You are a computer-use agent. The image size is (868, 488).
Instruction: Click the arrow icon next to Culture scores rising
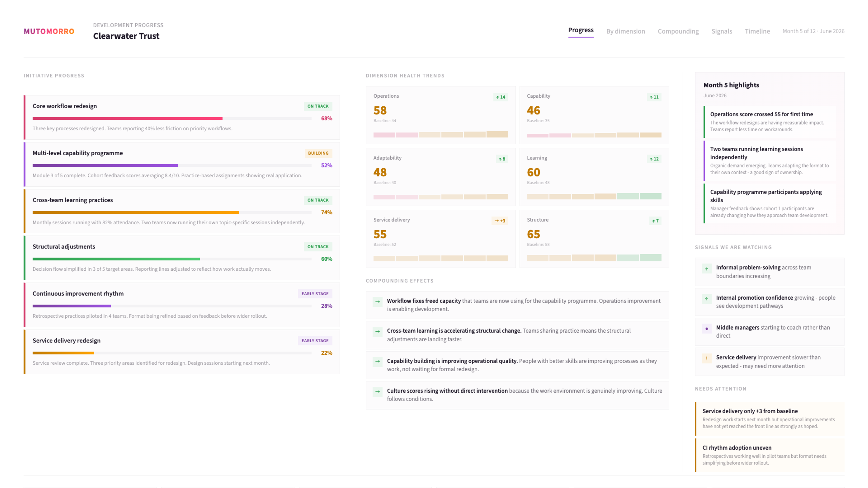tap(377, 391)
